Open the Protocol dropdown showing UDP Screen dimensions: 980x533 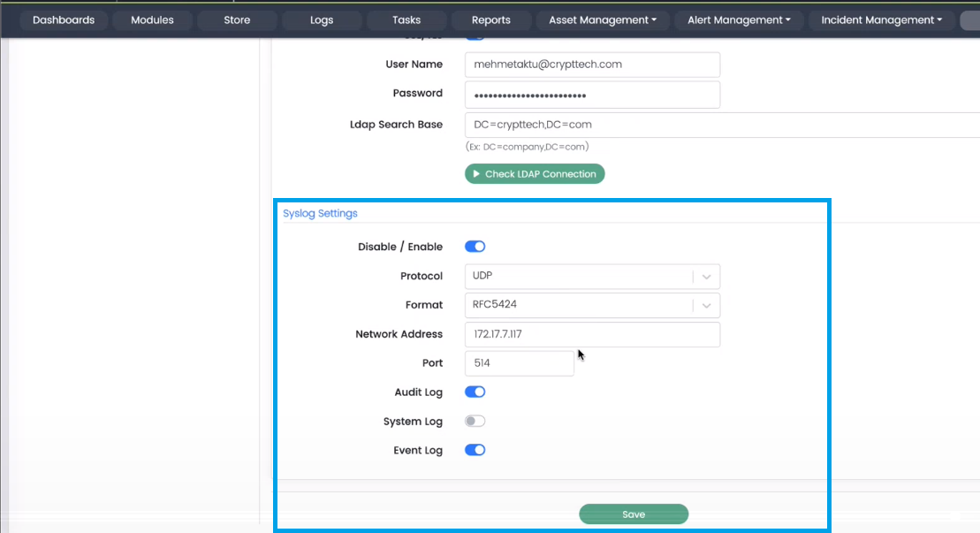click(591, 277)
